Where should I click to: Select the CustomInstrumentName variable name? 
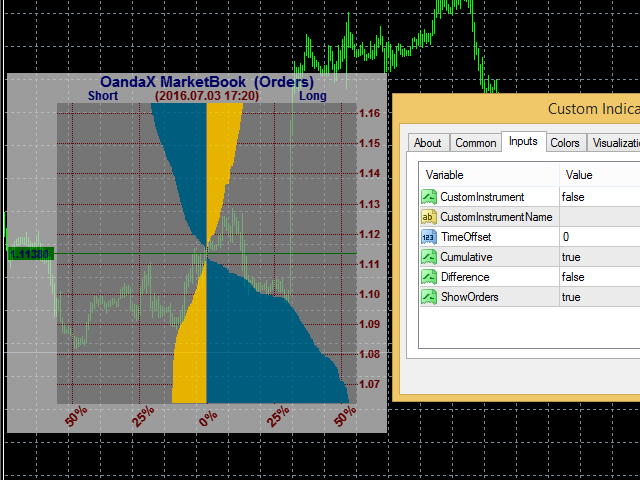[x=496, y=217]
